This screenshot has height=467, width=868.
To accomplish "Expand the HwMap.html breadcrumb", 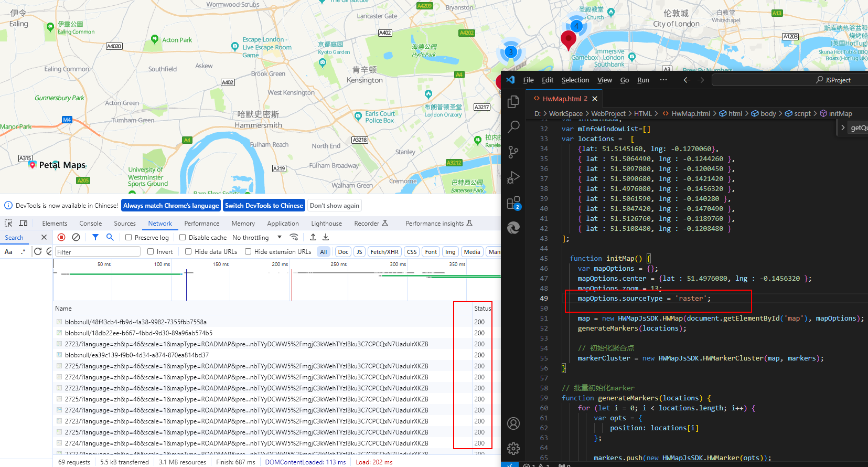I will (x=687, y=113).
